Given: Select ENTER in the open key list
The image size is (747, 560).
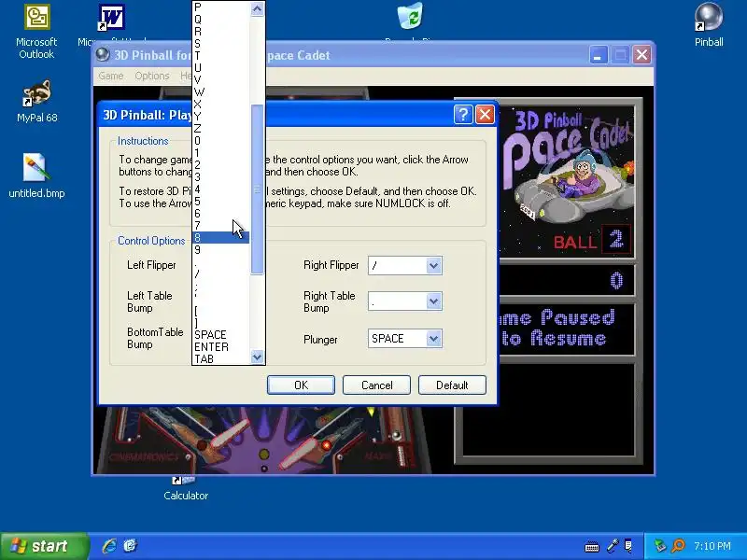Looking at the screenshot, I should (221, 346).
